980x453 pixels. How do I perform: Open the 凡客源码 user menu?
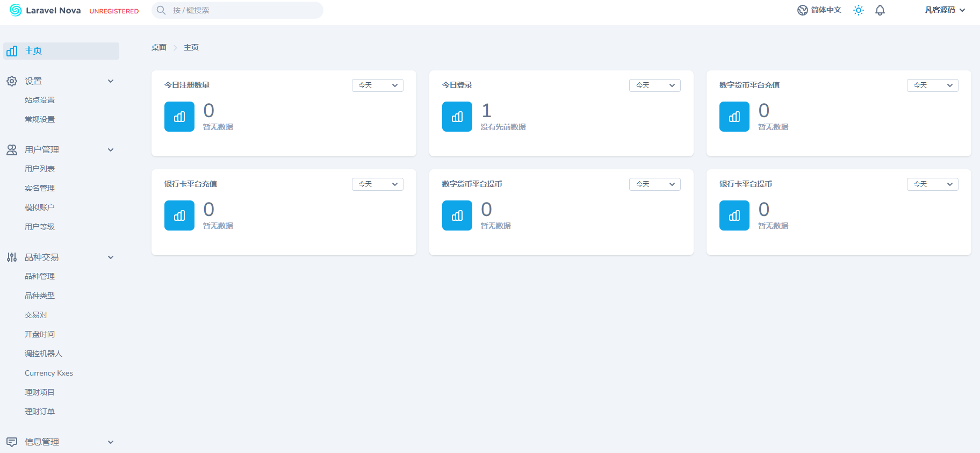click(945, 10)
